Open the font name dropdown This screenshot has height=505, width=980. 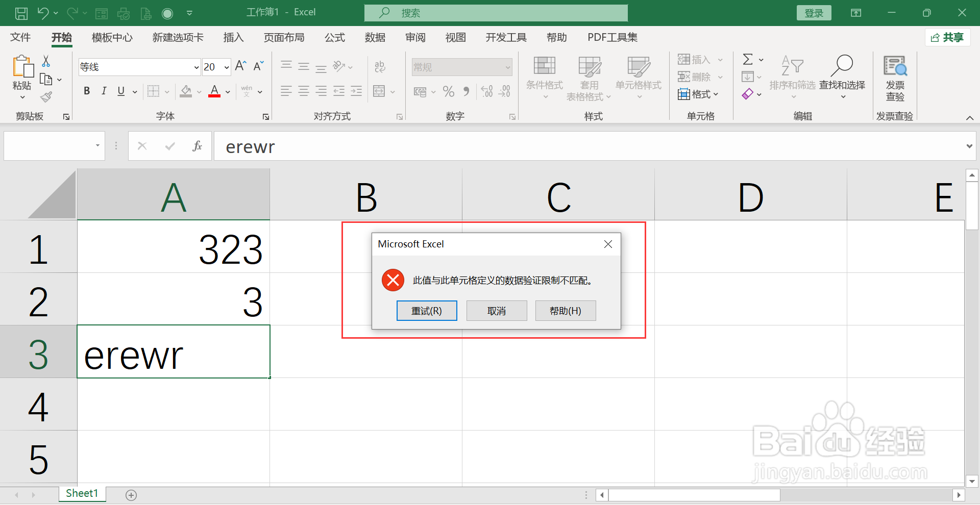pos(197,67)
